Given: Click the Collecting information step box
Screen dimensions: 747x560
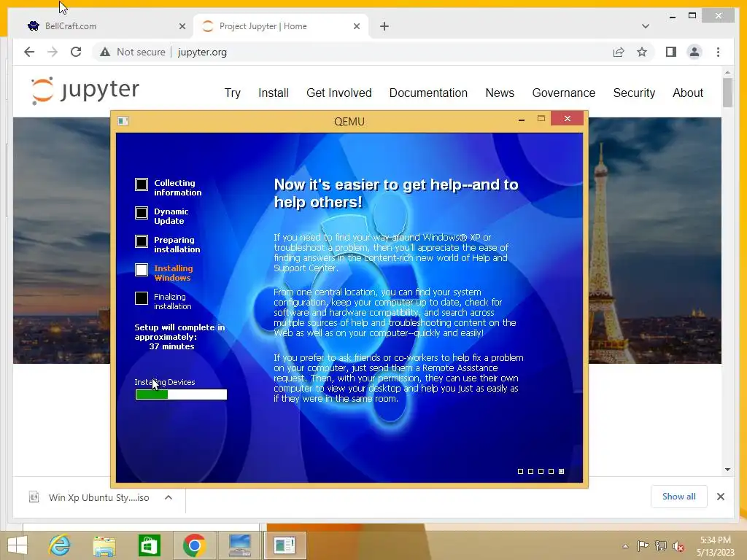Looking at the screenshot, I should click(142, 184).
